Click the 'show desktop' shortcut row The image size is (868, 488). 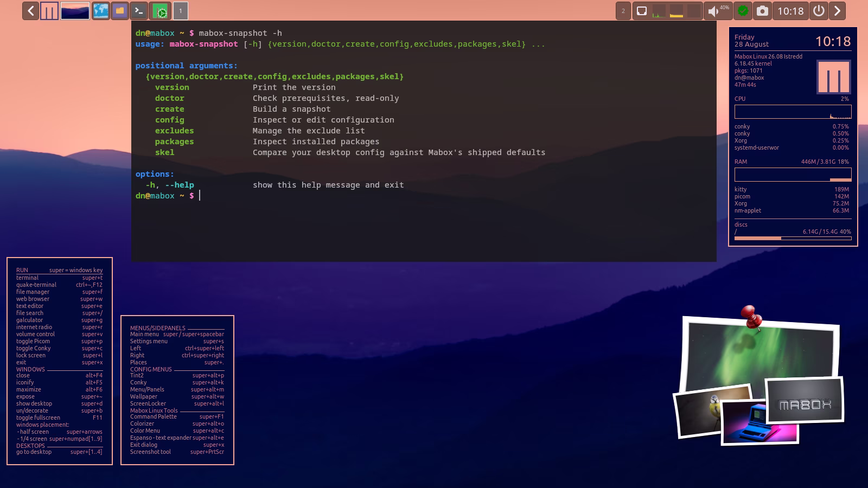(x=59, y=403)
